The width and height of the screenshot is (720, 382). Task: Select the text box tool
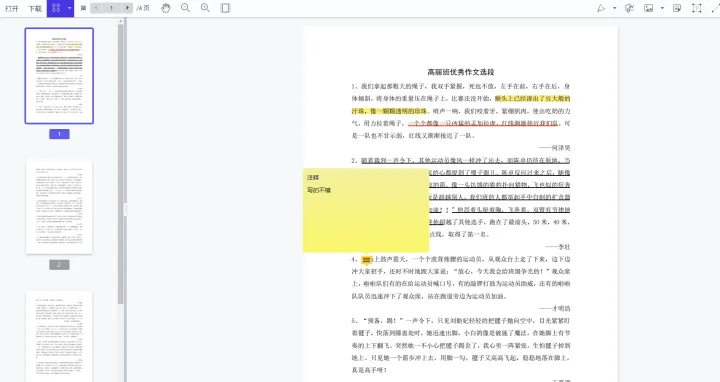697,8
